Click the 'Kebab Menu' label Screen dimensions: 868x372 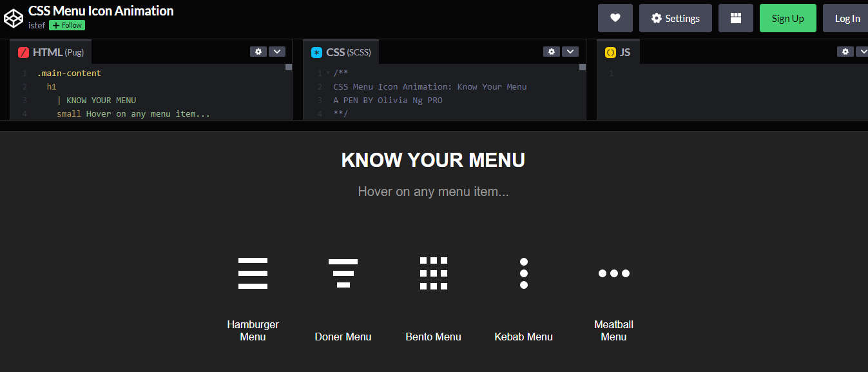click(x=524, y=337)
